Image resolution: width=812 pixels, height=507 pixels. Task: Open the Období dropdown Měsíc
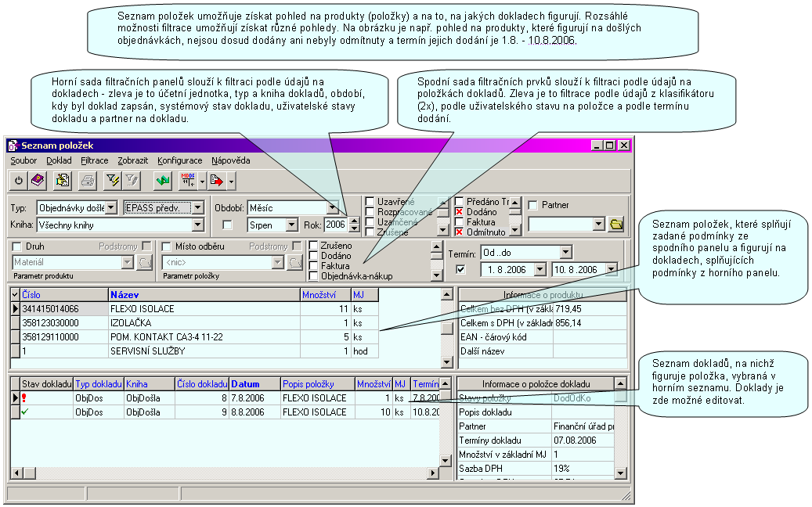pos(332,207)
